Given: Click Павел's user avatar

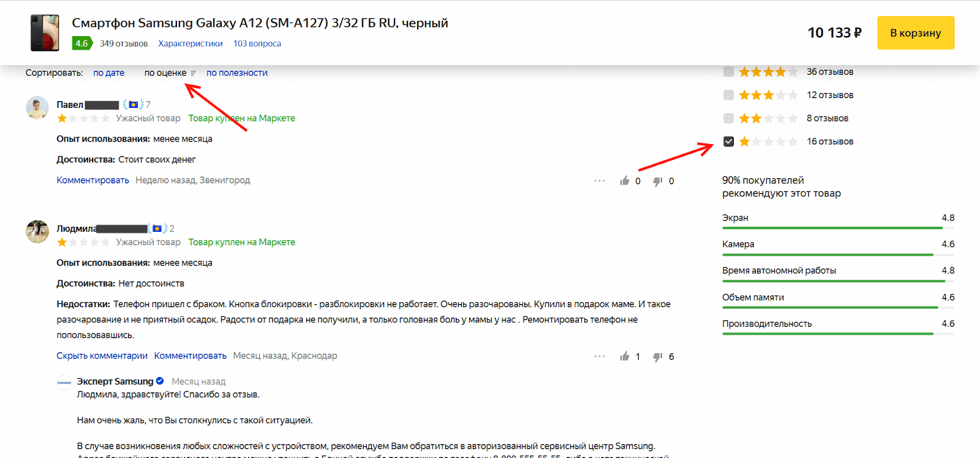Looking at the screenshot, I should [x=37, y=107].
